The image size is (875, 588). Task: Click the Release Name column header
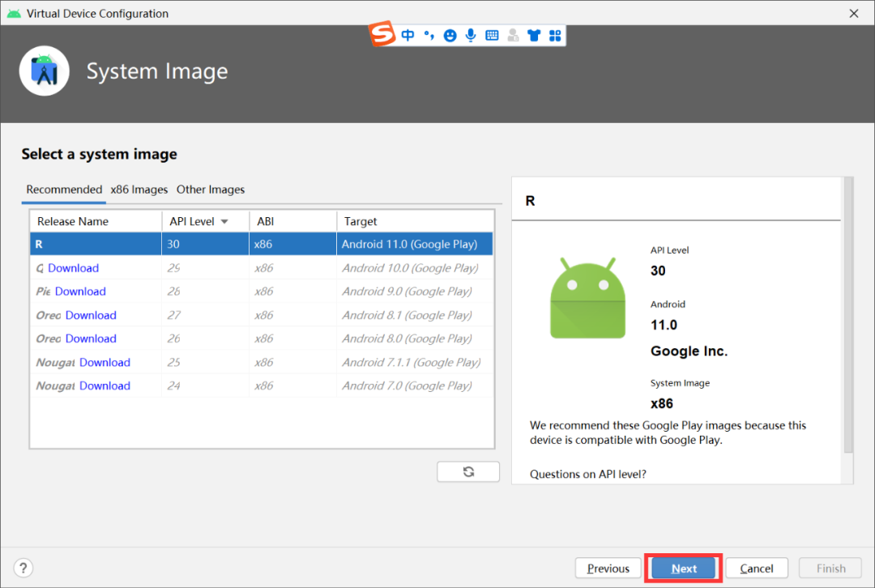(96, 221)
